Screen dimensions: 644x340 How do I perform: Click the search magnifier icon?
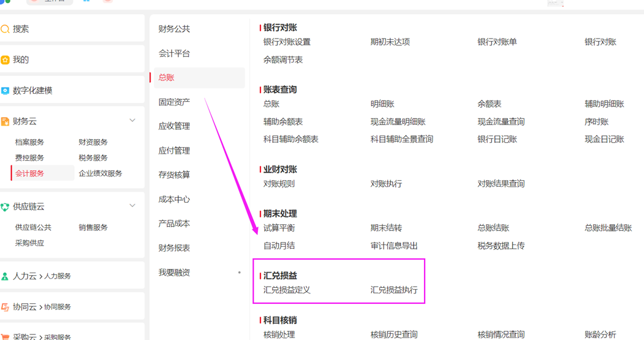tap(5, 29)
